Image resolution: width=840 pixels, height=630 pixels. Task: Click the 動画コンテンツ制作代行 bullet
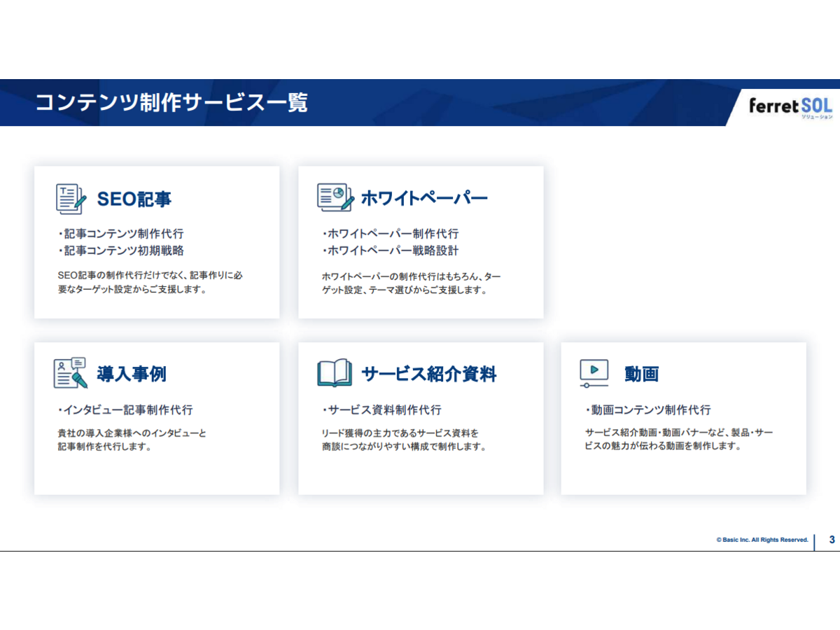(x=648, y=409)
